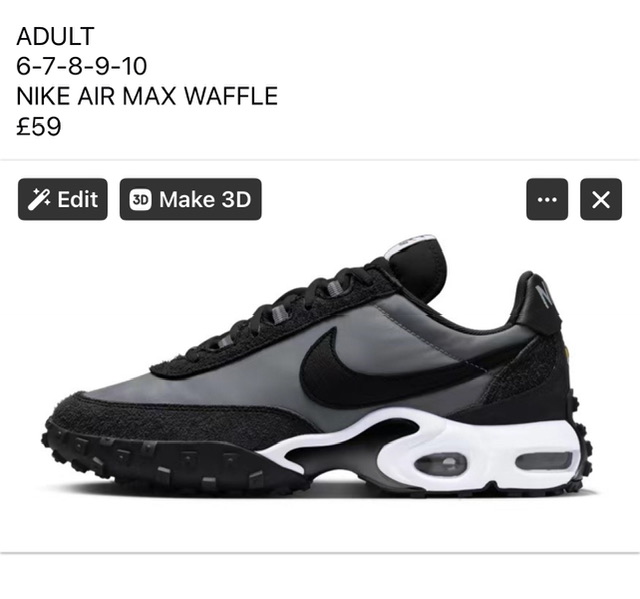Click the heel tab with Nike lettering
Viewport: 640px width, 599px height.
click(539, 300)
